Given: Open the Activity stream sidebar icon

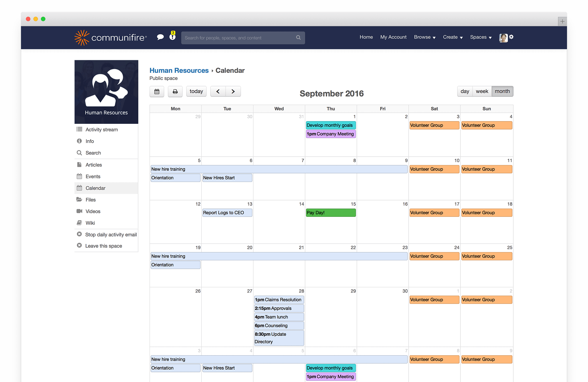Looking at the screenshot, I should coord(79,129).
